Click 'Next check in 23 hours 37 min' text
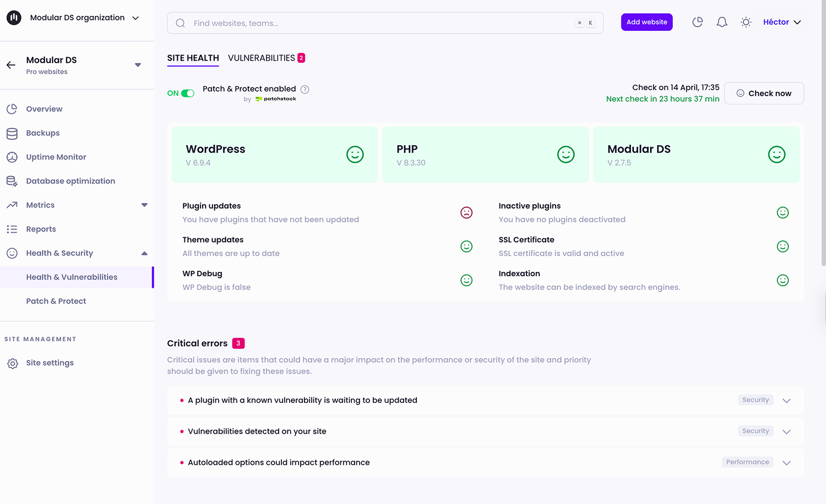 pyautogui.click(x=662, y=99)
